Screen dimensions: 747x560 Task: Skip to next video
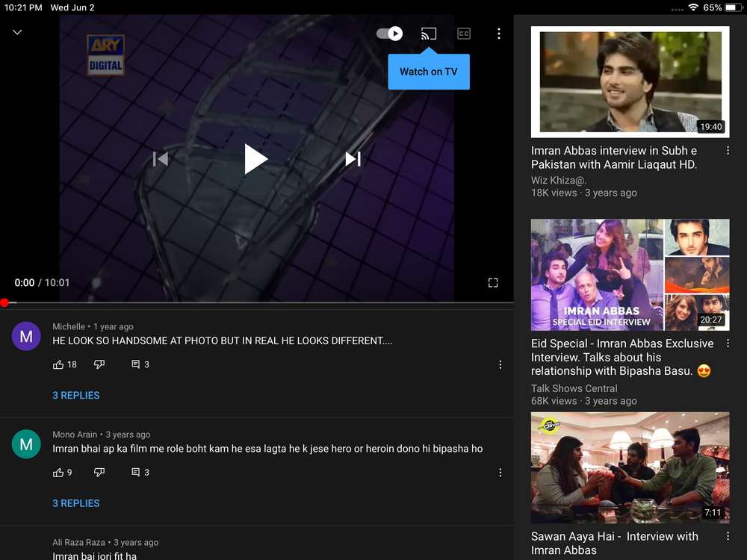pos(353,159)
